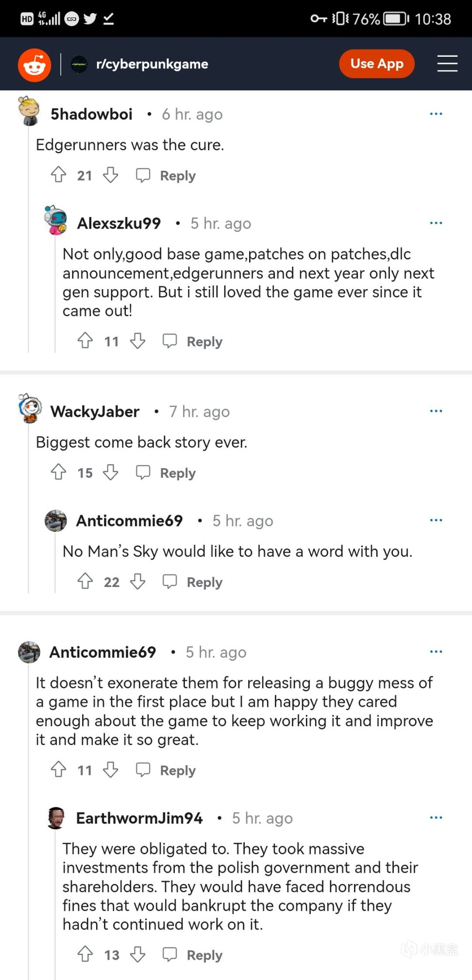
Task: Open more options for EarthwormJim94's comment
Action: (436, 818)
